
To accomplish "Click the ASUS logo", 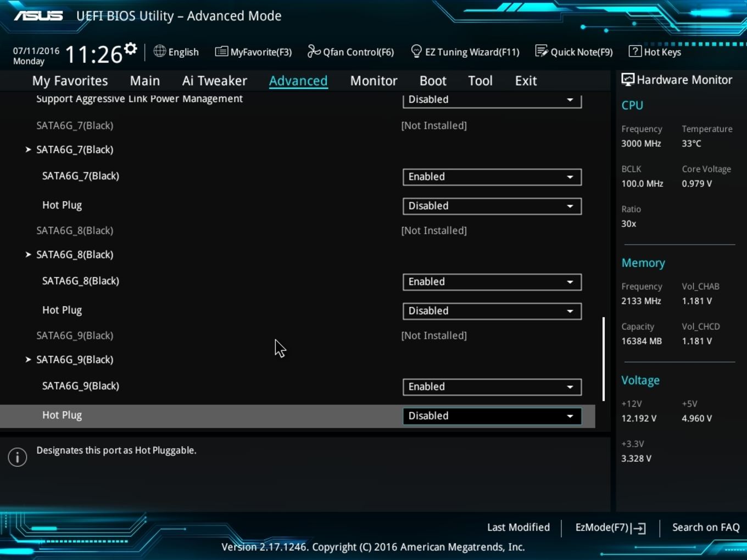I will coord(38,15).
